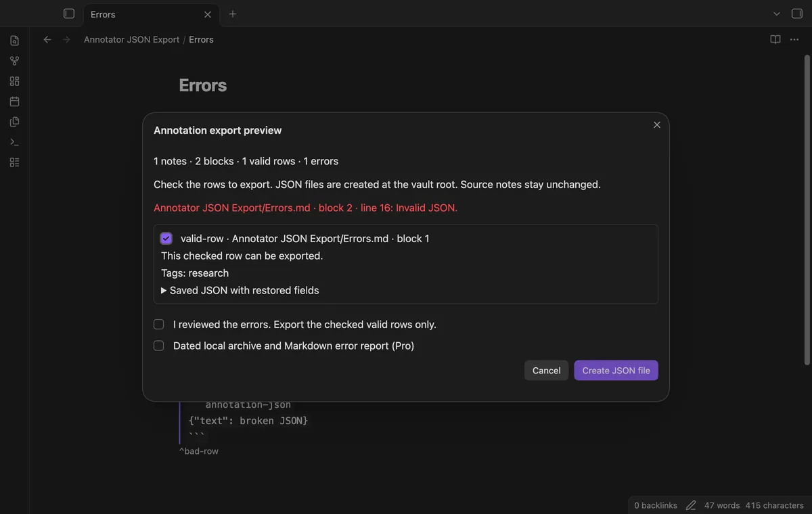Open canvas icon in ribbon
This screenshot has height=514, width=812.
click(x=14, y=81)
